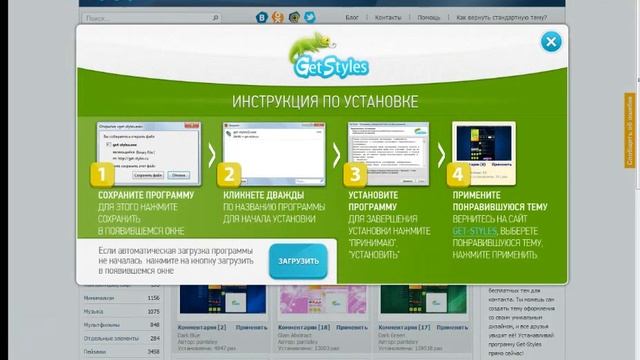Screen dimensions: 640x360
Task: Click the count 1156 beside Минимализм
Action: pyautogui.click(x=153, y=298)
